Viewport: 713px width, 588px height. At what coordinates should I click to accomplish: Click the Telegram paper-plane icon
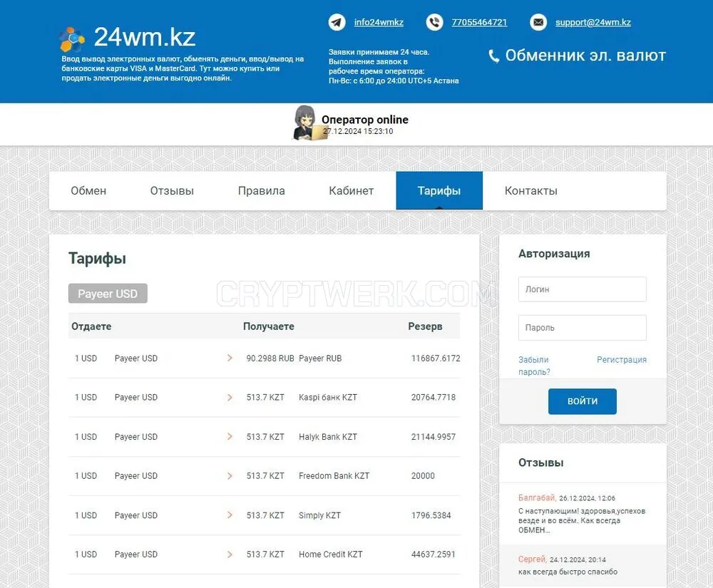click(x=337, y=22)
